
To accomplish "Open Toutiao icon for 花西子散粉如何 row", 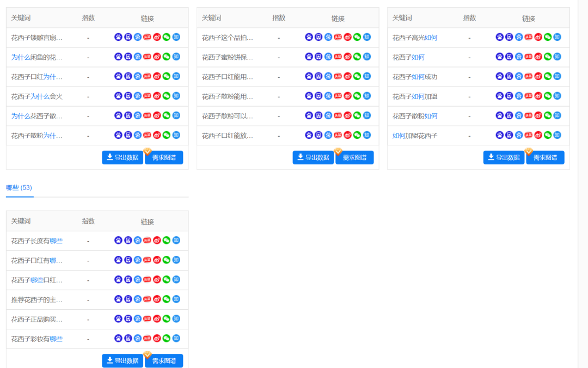I will point(528,115).
